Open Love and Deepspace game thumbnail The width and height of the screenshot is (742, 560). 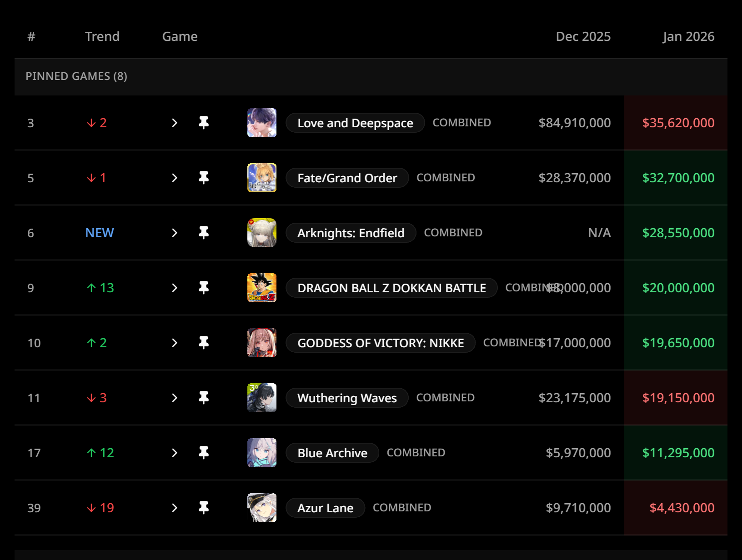[x=262, y=123]
